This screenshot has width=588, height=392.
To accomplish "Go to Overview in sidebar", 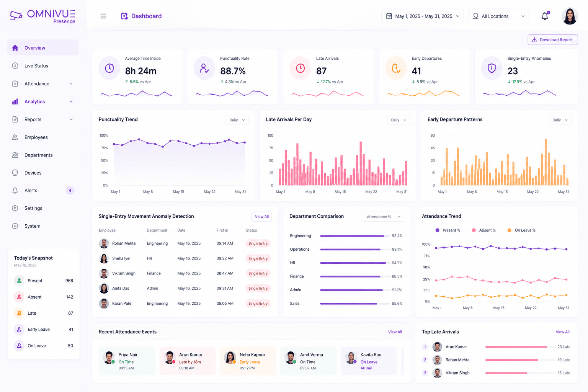I will point(43,48).
